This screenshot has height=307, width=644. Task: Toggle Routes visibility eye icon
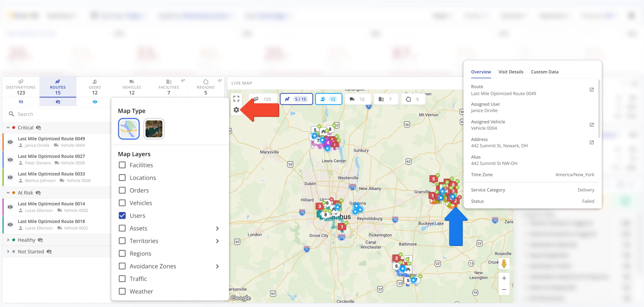[x=58, y=102]
